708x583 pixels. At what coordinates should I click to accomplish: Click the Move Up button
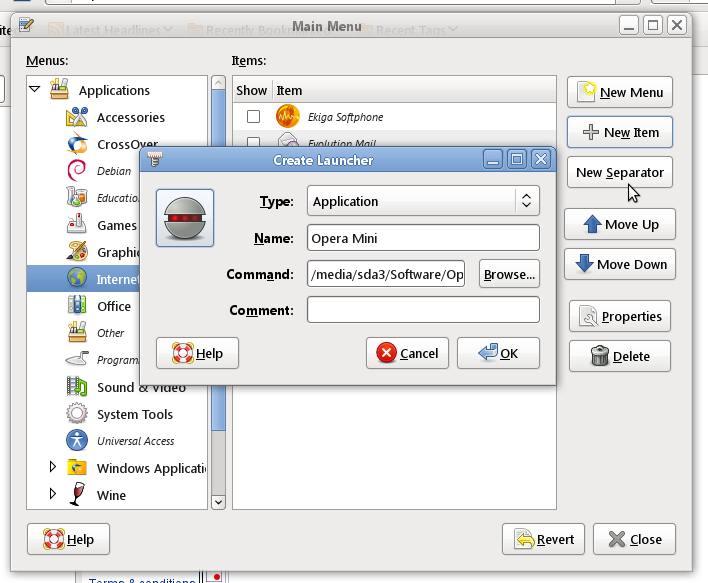point(620,224)
